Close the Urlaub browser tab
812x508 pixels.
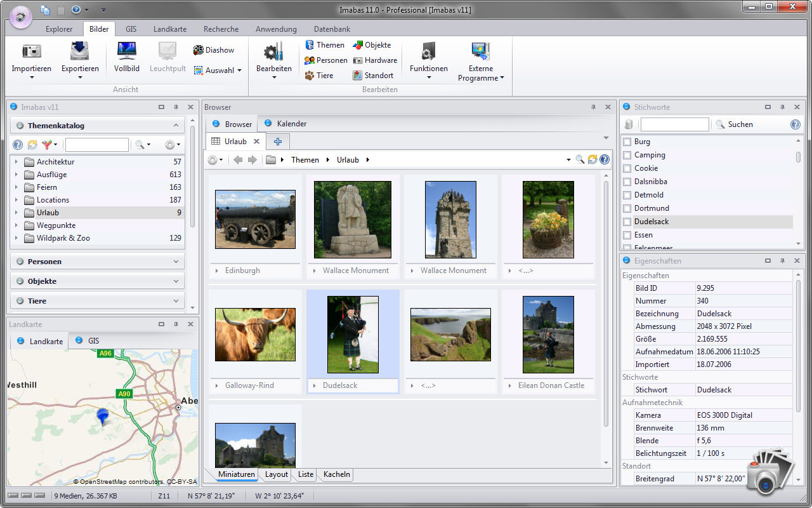(x=256, y=142)
